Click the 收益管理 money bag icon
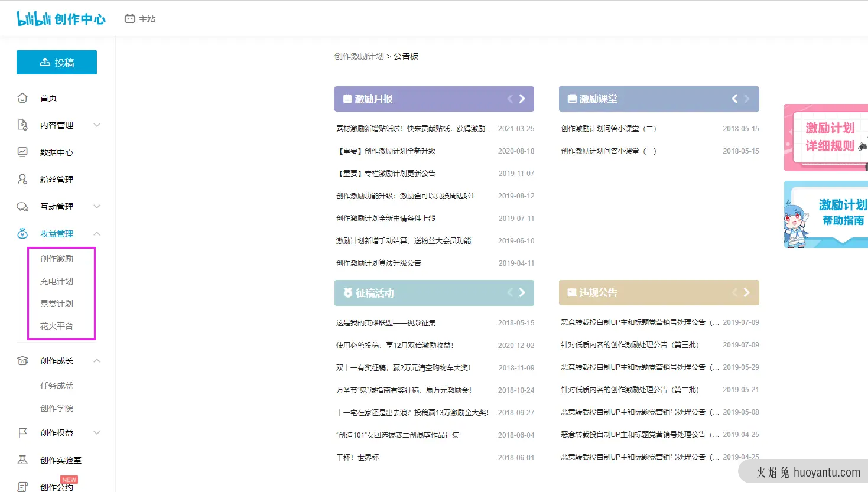Screen dimensions: 868x492 point(22,234)
